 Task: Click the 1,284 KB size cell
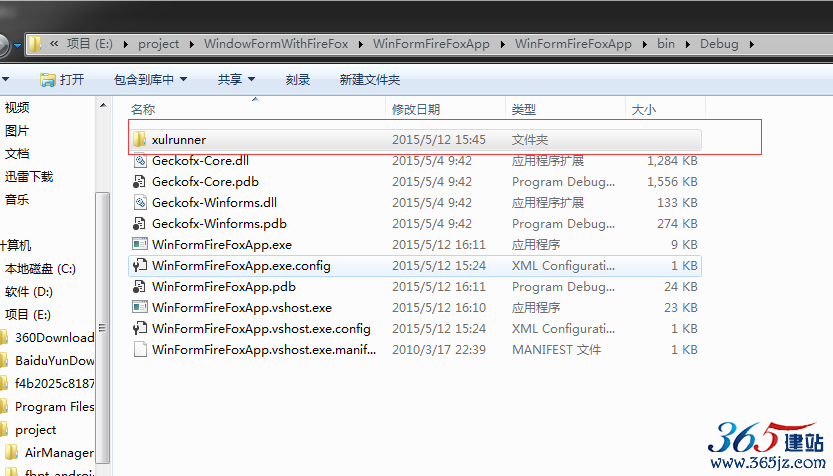click(x=672, y=160)
